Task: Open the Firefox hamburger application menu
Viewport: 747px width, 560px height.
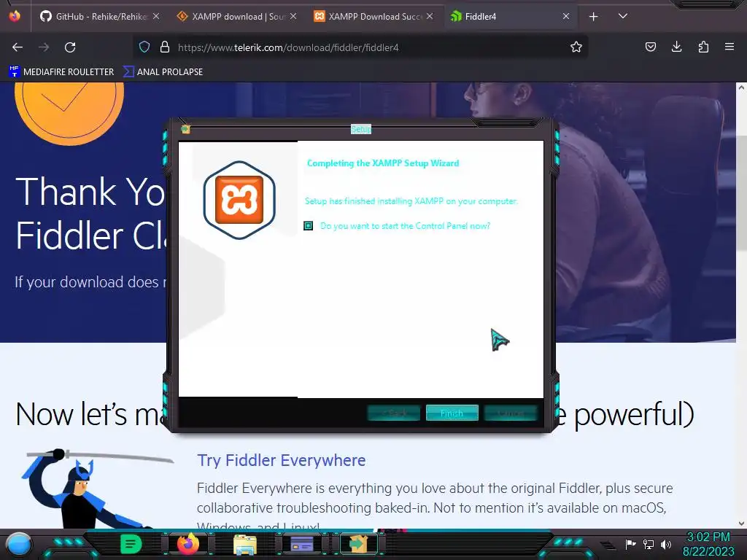Action: click(x=729, y=47)
